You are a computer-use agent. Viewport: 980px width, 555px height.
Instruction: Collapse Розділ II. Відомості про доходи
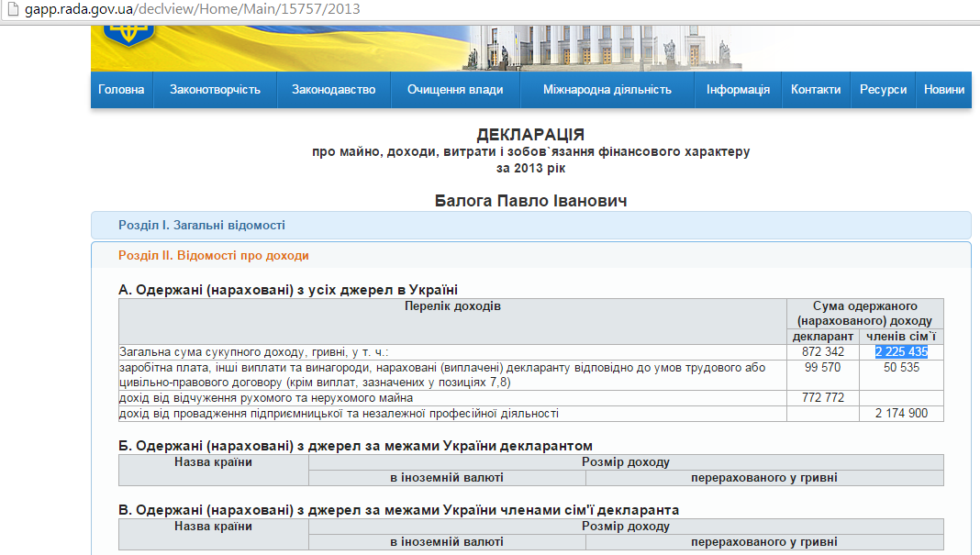tap(214, 256)
